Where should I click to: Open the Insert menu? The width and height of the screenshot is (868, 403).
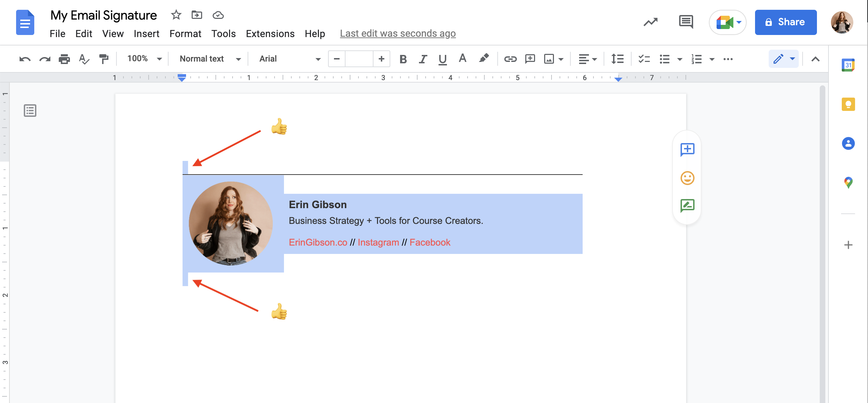[x=147, y=34]
